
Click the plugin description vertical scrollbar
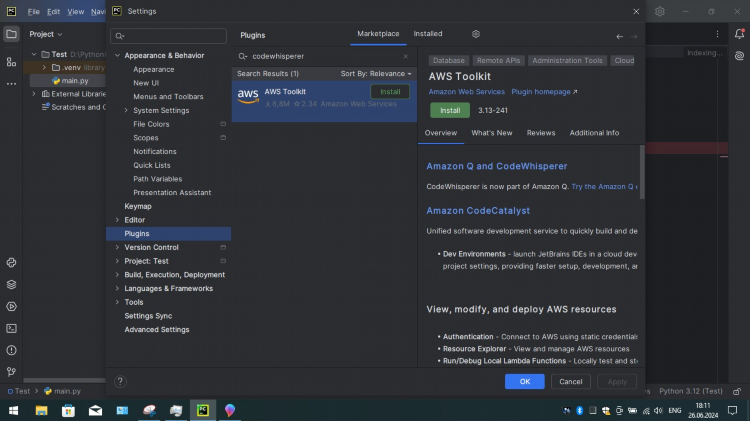click(x=642, y=172)
